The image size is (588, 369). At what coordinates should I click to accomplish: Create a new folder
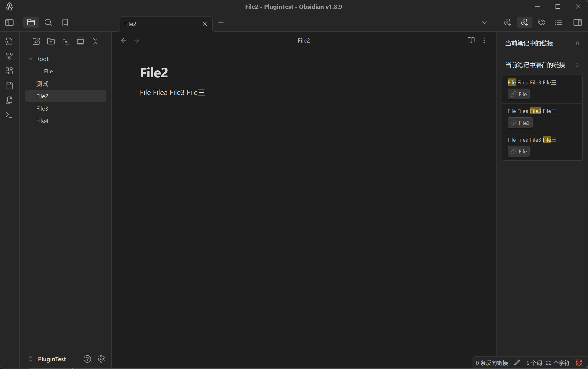[x=51, y=41]
